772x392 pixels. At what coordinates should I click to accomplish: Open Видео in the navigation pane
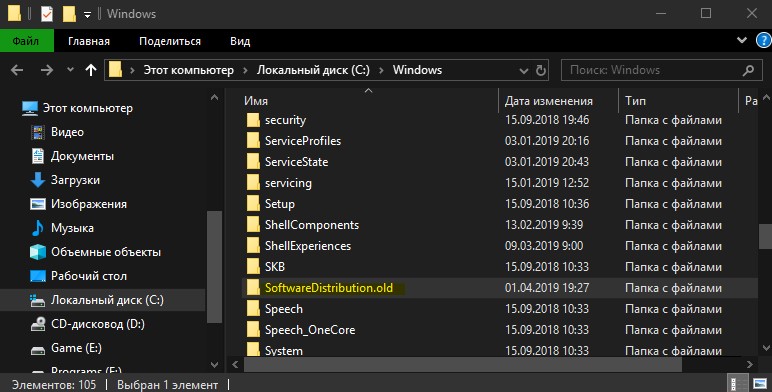67,132
